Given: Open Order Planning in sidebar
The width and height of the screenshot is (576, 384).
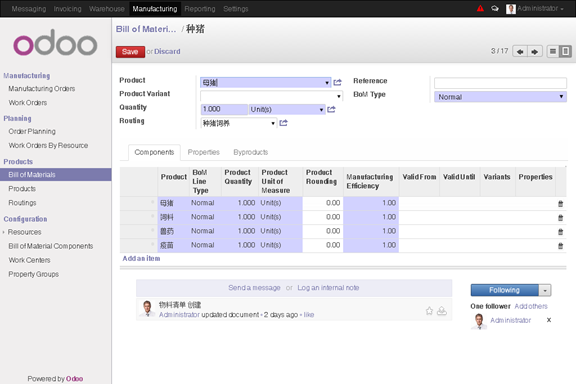Looking at the screenshot, I should pyautogui.click(x=32, y=132).
